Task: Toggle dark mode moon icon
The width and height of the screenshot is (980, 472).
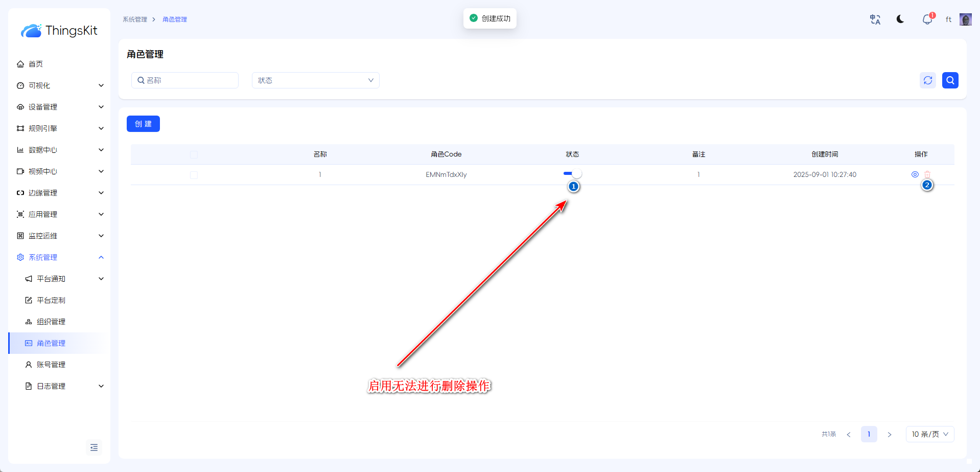Action: [900, 19]
